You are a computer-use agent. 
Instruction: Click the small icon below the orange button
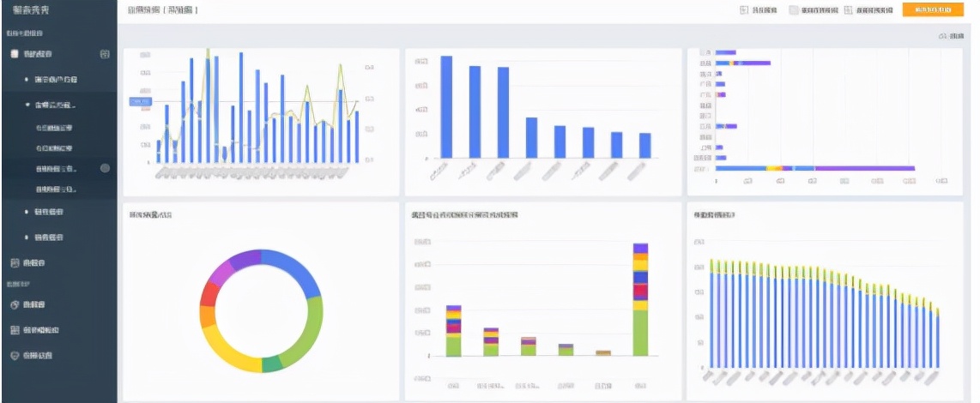pos(942,36)
